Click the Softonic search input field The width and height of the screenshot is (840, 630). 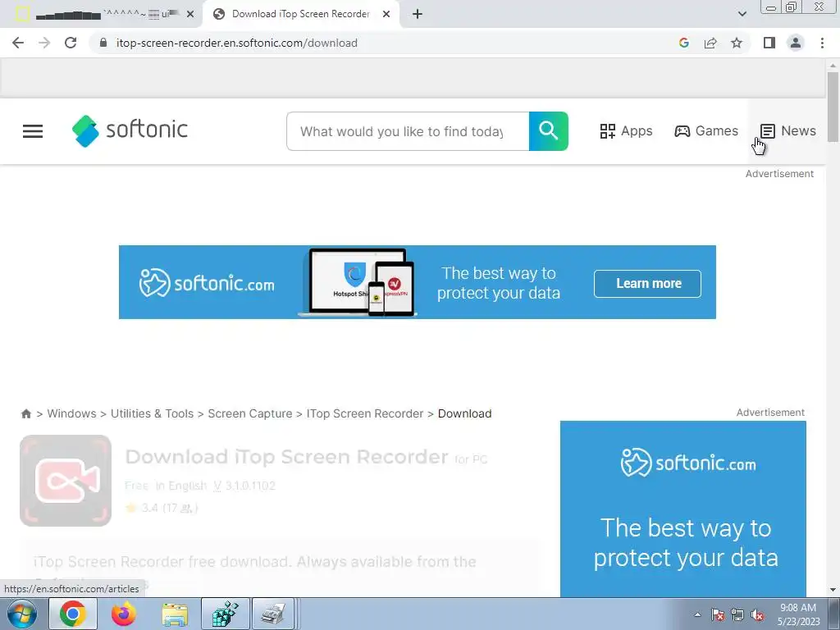coord(408,131)
